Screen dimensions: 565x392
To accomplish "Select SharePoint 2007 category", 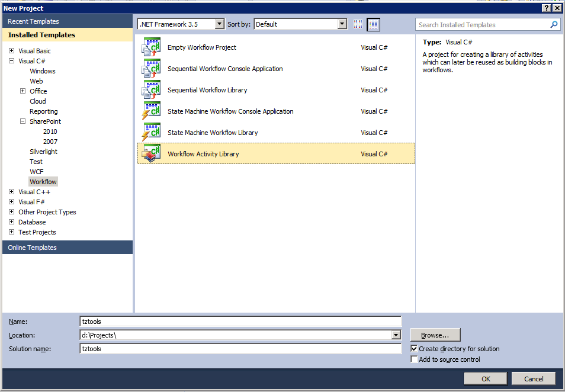I will 50,142.
